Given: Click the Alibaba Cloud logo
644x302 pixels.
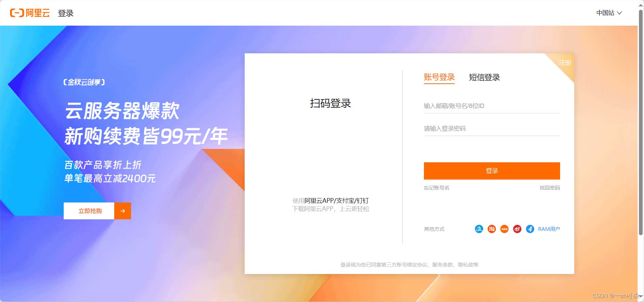Looking at the screenshot, I should tap(30, 13).
